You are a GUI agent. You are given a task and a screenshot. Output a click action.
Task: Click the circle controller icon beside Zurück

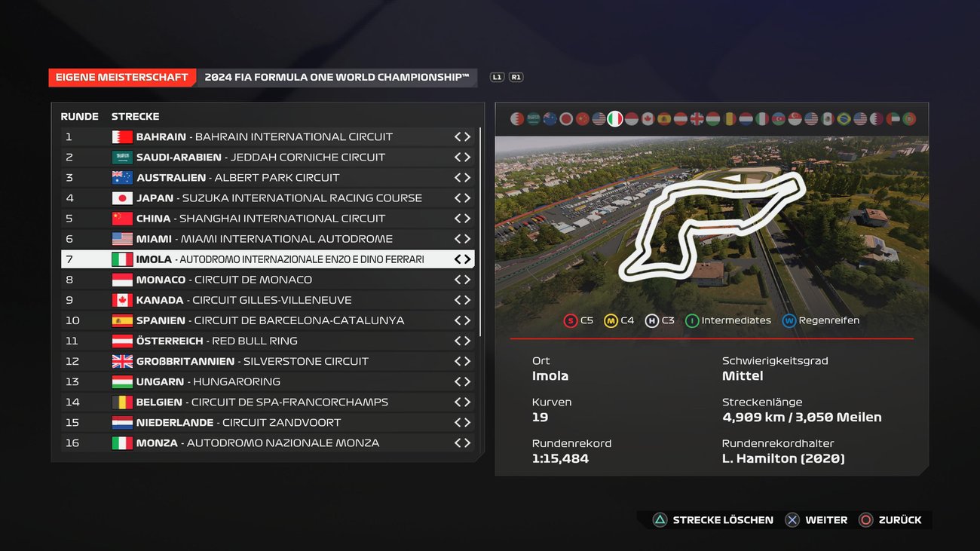[866, 519]
